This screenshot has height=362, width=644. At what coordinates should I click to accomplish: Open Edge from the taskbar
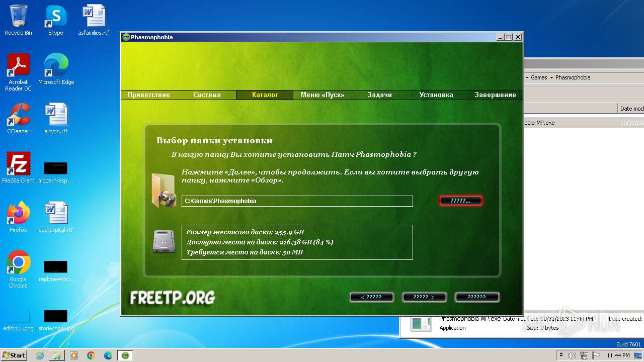[x=108, y=355]
